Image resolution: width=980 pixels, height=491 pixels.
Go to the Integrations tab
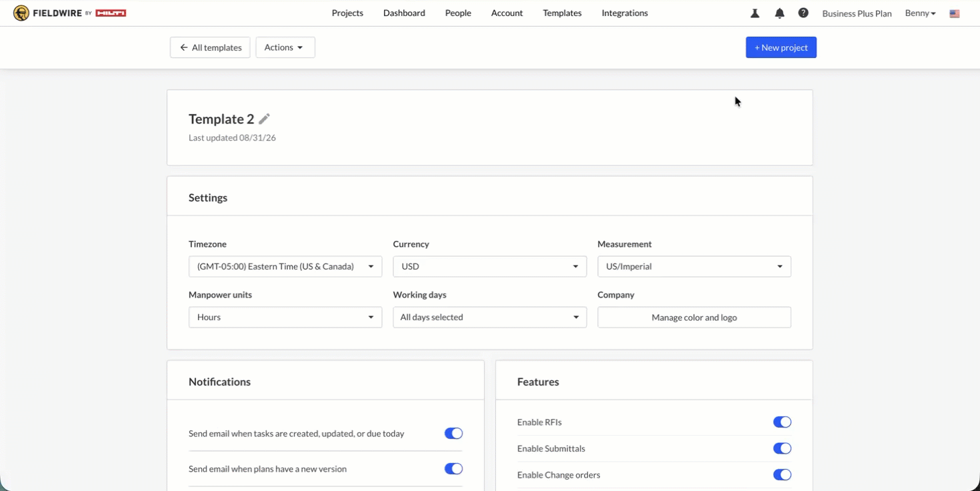[x=625, y=13]
